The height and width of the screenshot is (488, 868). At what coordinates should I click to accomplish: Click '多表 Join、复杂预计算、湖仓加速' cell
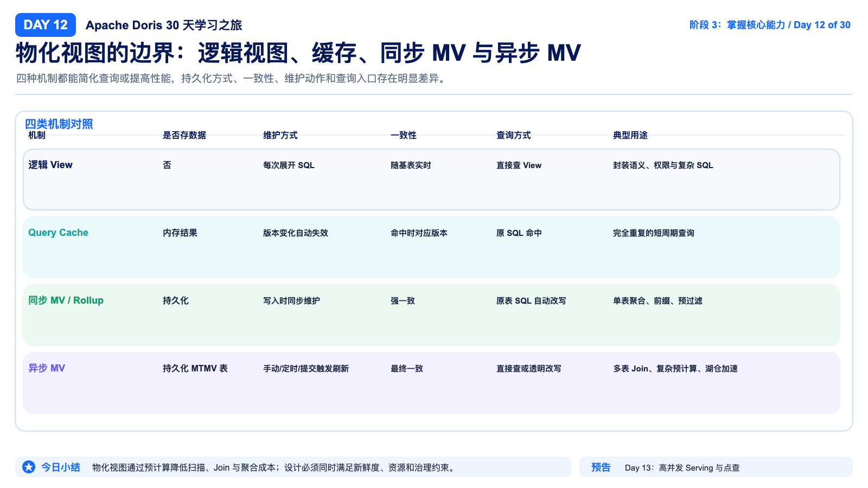(675, 368)
